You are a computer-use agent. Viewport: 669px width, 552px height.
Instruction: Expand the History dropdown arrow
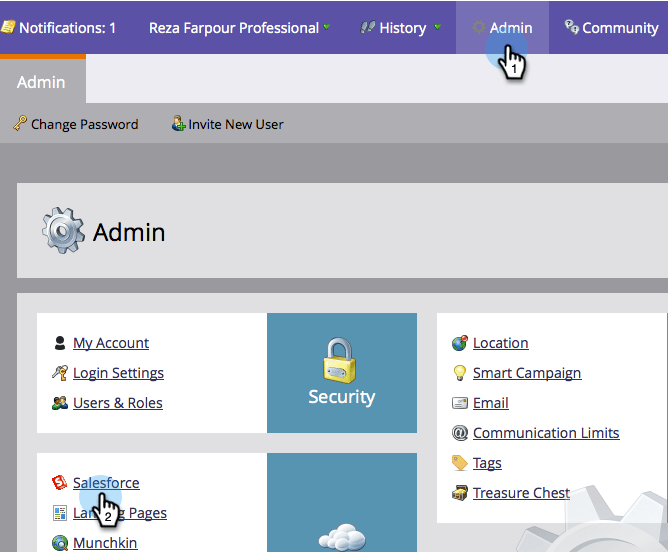click(x=437, y=27)
